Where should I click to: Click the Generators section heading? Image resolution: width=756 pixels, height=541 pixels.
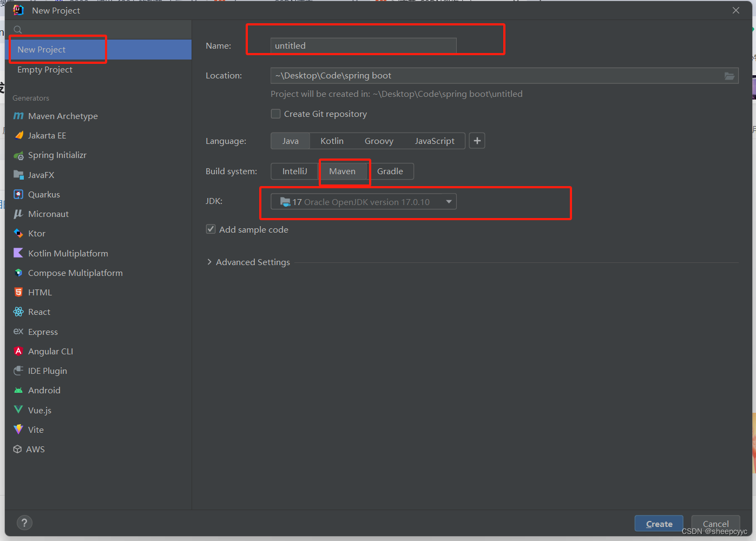31,98
